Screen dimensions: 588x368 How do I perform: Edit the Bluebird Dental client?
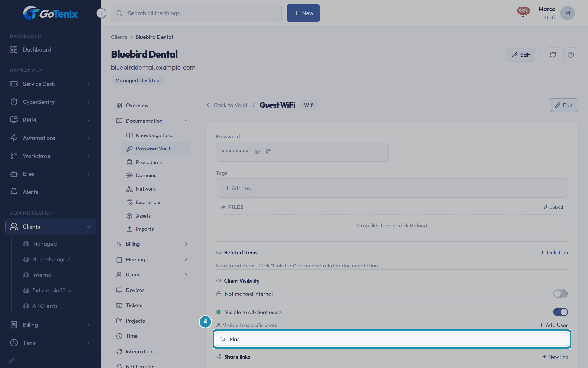(x=521, y=55)
